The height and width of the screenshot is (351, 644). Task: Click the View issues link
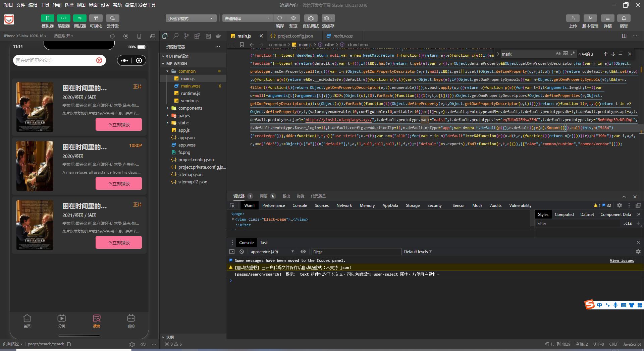pos(622,260)
